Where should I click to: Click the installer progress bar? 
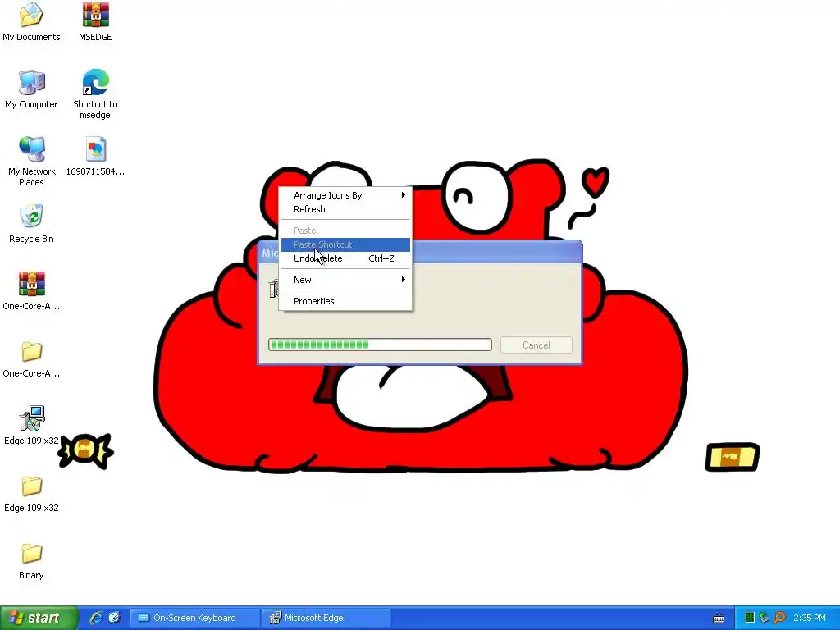380,345
